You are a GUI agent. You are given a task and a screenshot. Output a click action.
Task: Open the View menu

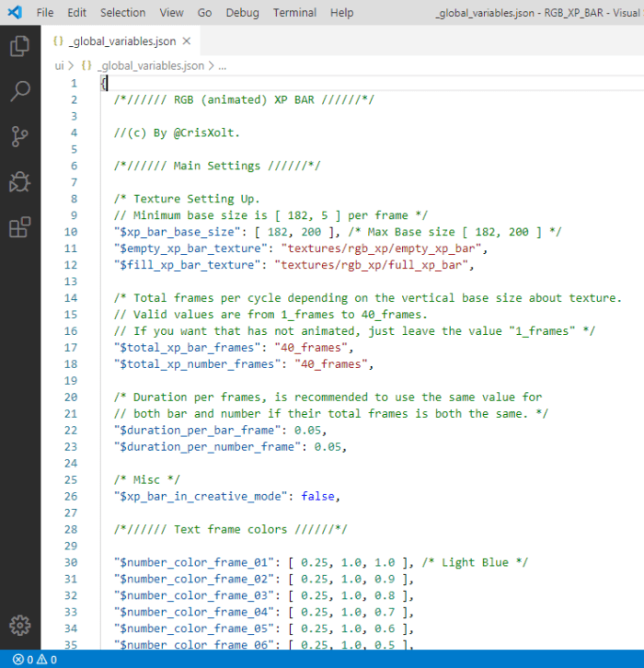pyautogui.click(x=171, y=13)
